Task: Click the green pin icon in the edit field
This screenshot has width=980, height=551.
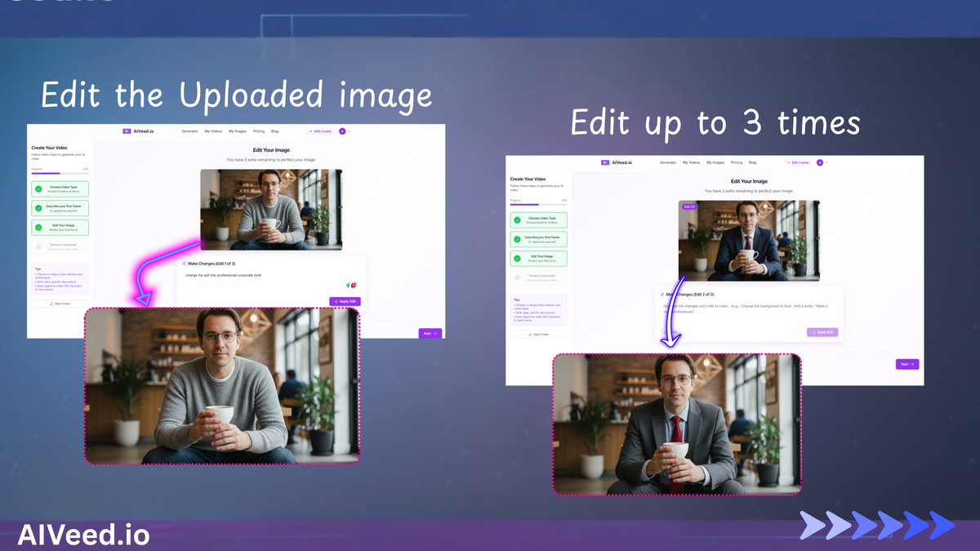Action: (348, 285)
